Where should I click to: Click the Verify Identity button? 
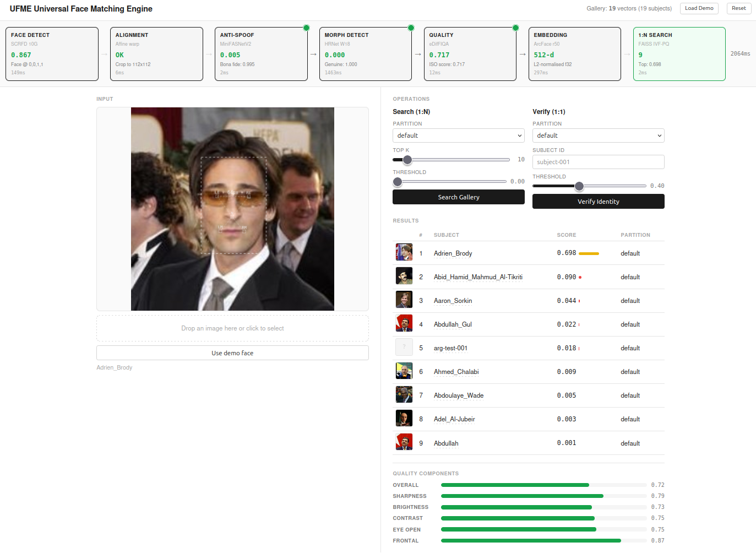(x=598, y=202)
